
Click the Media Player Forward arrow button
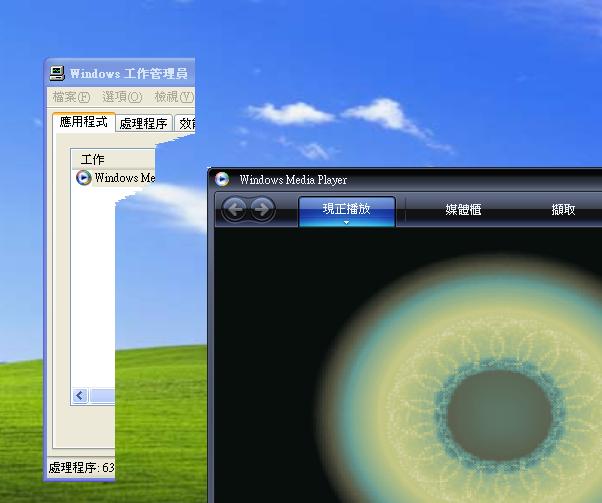[263, 209]
